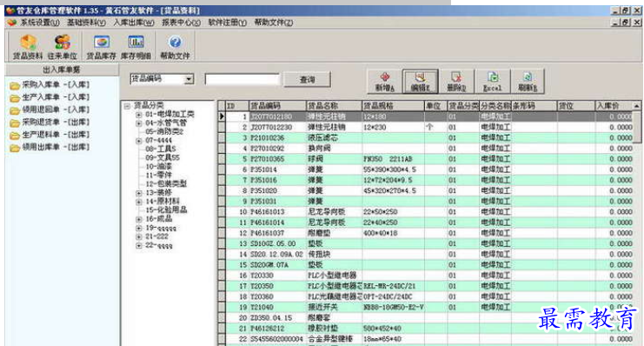
Task: Open the 入库出库(W) menu
Action: [134, 23]
